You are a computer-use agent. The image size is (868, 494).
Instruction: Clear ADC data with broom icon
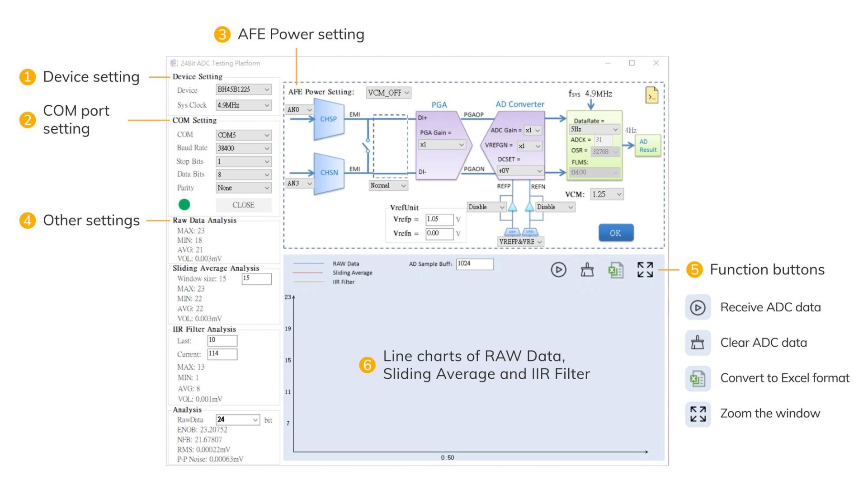[x=587, y=270]
